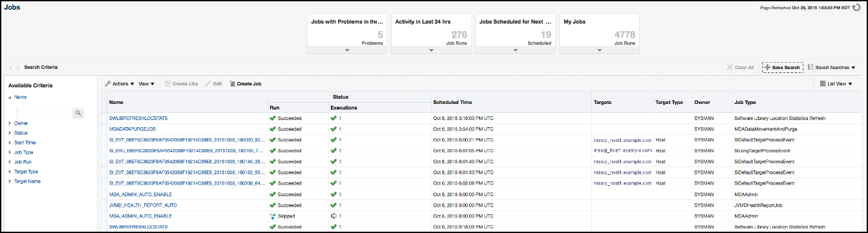Open the Saved Searches dropdown
Image resolution: width=868 pixels, height=233 pixels.
[831, 67]
